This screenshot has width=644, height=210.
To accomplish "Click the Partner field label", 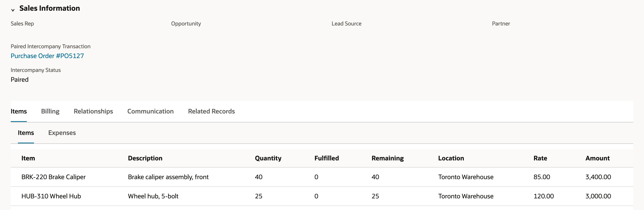I will [x=501, y=23].
